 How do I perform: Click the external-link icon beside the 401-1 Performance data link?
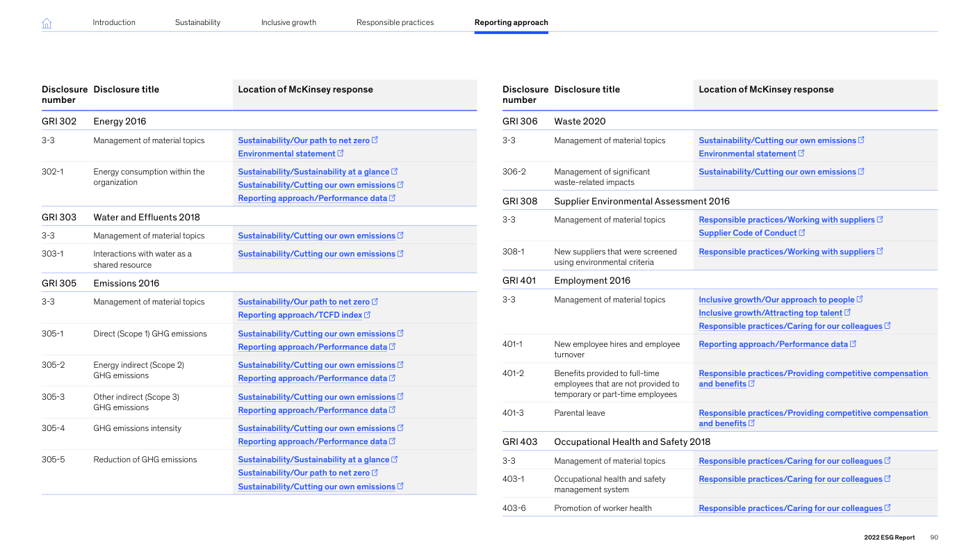(x=853, y=344)
